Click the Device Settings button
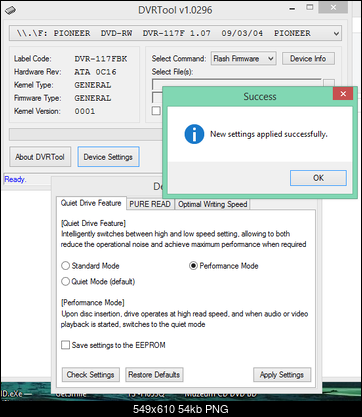362x417 pixels. coord(108,157)
